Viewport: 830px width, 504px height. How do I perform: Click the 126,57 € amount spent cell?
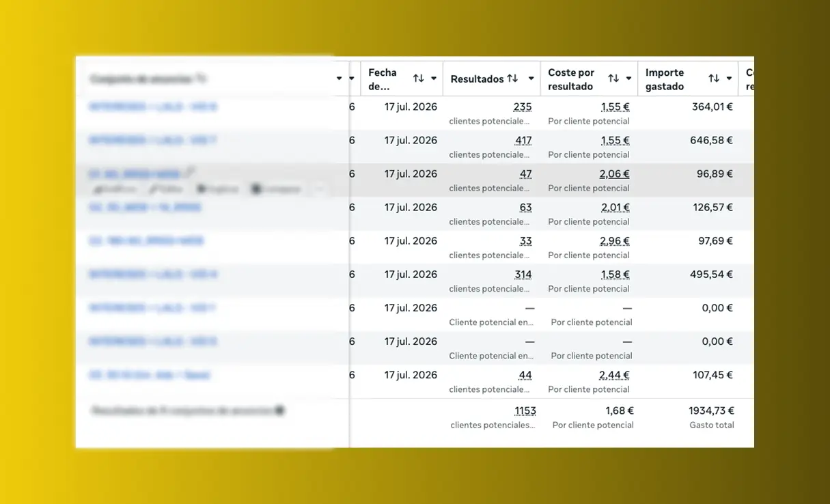click(x=713, y=208)
